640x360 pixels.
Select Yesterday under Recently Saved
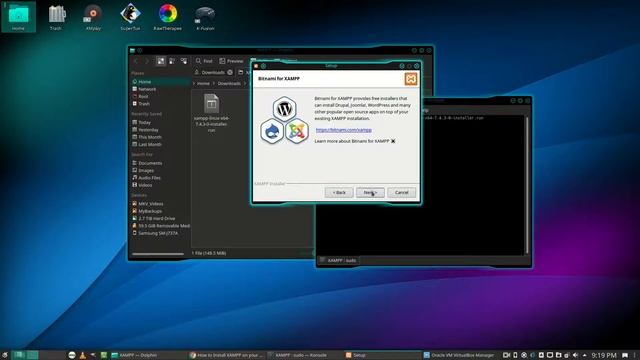click(x=160, y=130)
